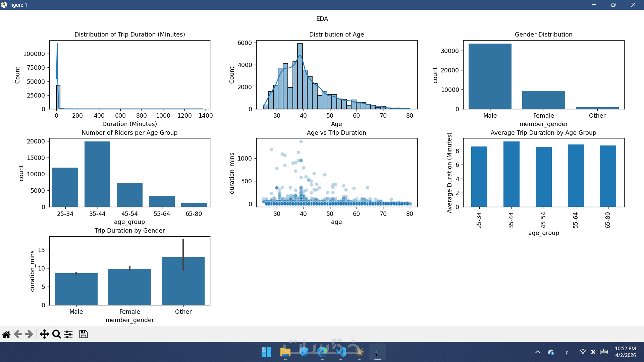Click the Back to previous view arrow
This screenshot has height=362, width=644.
[18, 334]
